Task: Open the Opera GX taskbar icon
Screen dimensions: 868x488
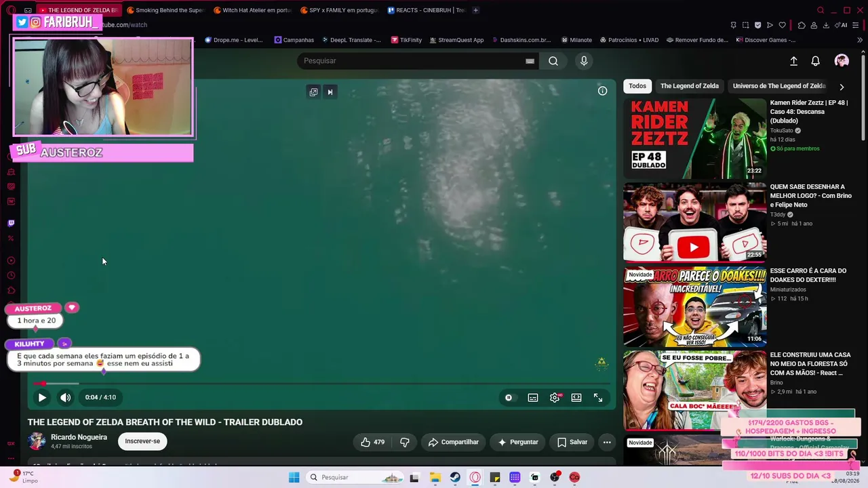Action: point(475,477)
